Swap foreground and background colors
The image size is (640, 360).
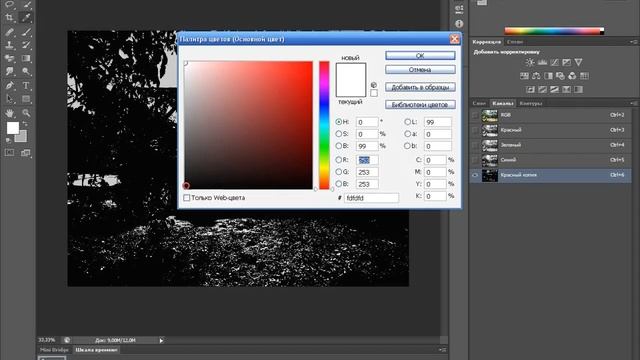25,124
